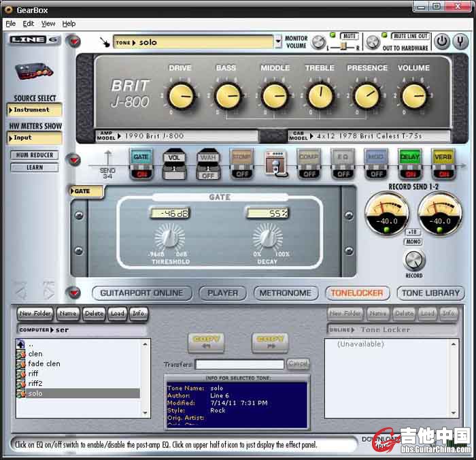The height and width of the screenshot is (460, 476).
Task: Click the guitar hardware device image
Action: coord(34,71)
